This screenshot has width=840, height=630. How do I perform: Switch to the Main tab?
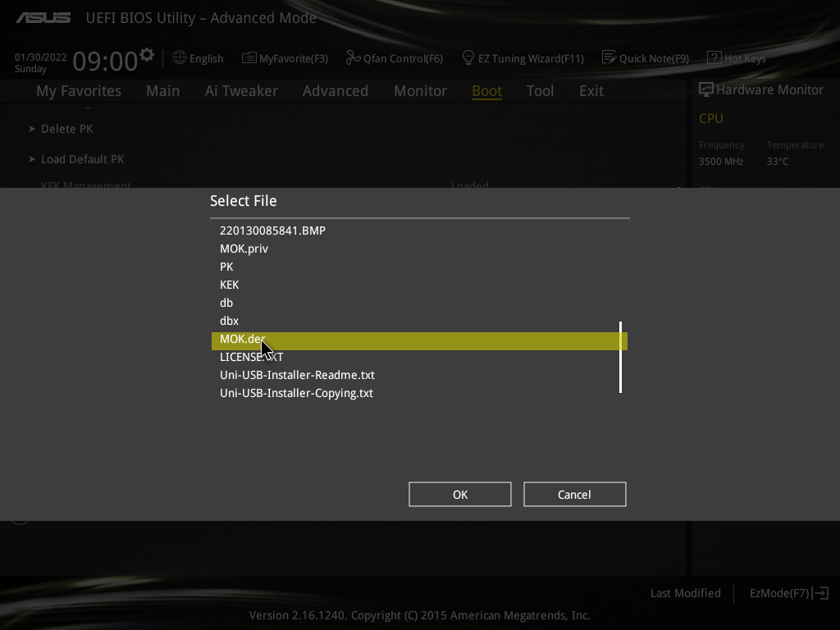pos(163,90)
